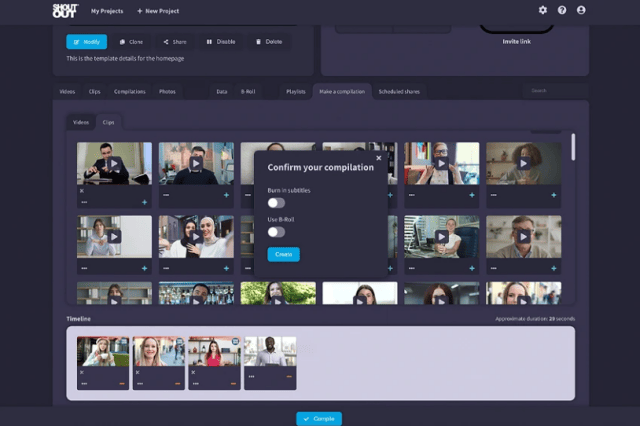Open the user account profile icon
Image resolution: width=640 pixels, height=426 pixels.
tap(581, 10)
